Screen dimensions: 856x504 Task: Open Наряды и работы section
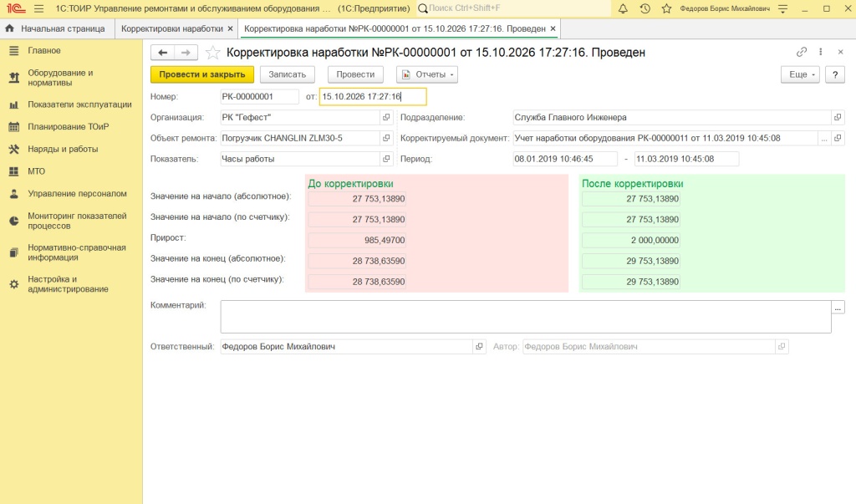point(63,149)
